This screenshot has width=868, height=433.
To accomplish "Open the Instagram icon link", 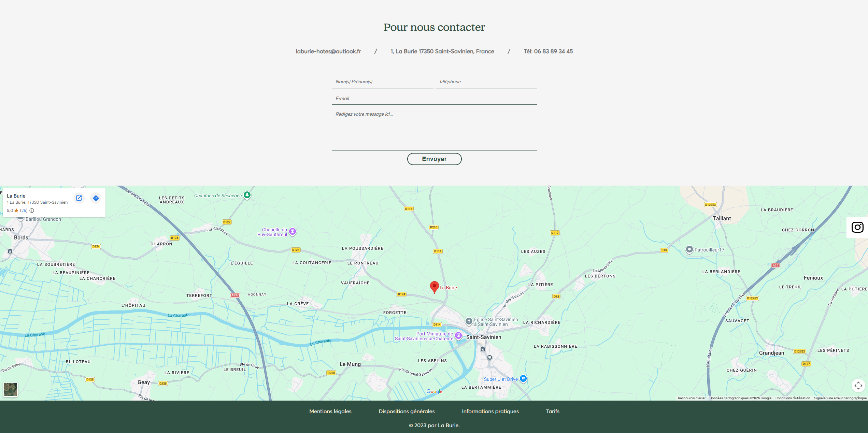I will click(857, 227).
